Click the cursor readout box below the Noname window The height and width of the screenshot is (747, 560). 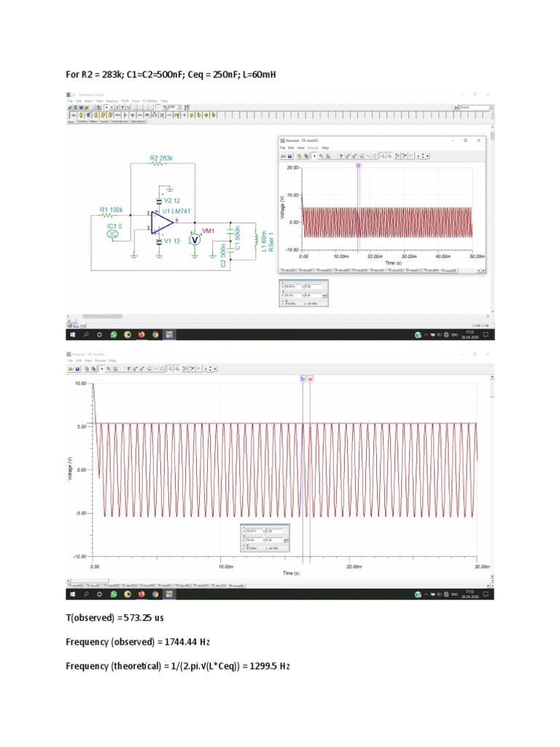coord(304,293)
